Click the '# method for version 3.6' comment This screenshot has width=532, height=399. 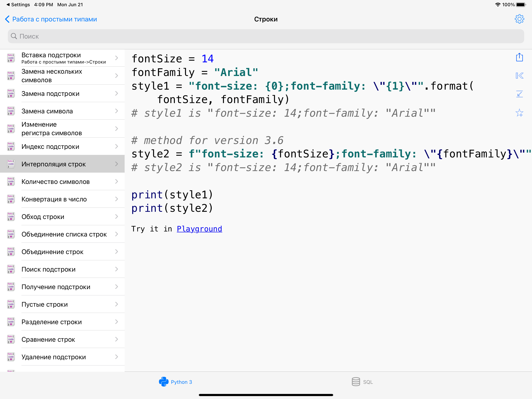coord(207,140)
